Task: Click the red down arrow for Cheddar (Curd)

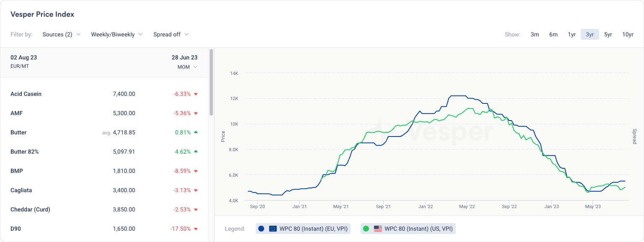Action: point(196,210)
